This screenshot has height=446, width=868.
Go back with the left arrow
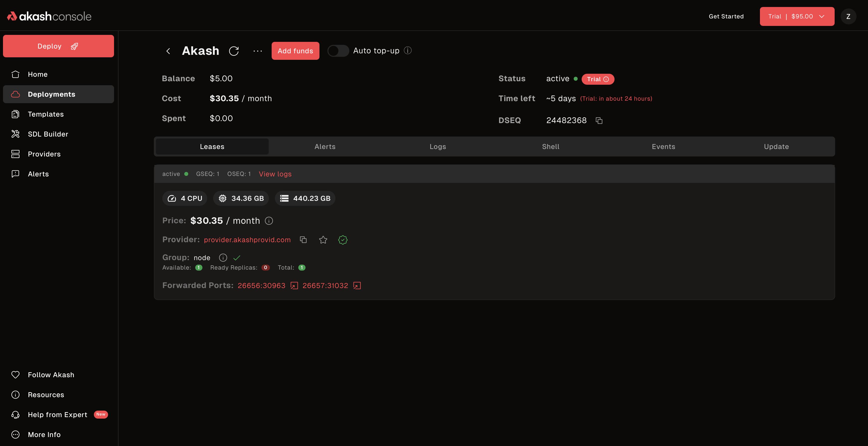tap(168, 51)
